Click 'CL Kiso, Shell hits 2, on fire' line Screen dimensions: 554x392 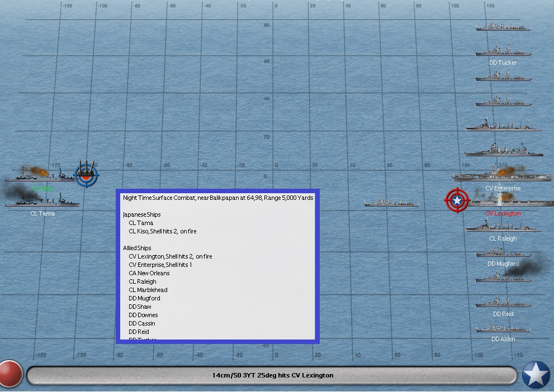[x=163, y=232]
